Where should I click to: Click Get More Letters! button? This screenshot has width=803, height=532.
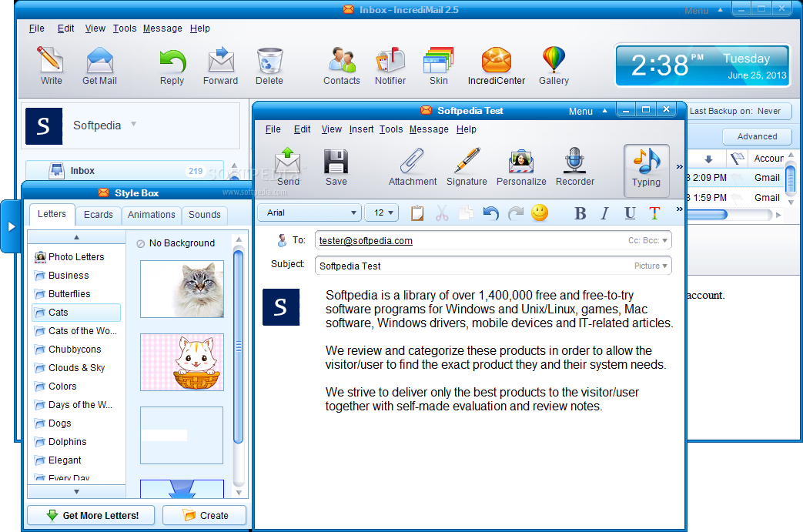(x=91, y=515)
